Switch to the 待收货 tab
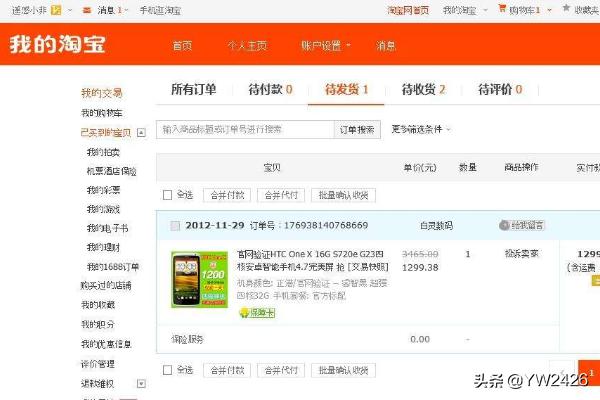This screenshot has width=600, height=400. 424,89
